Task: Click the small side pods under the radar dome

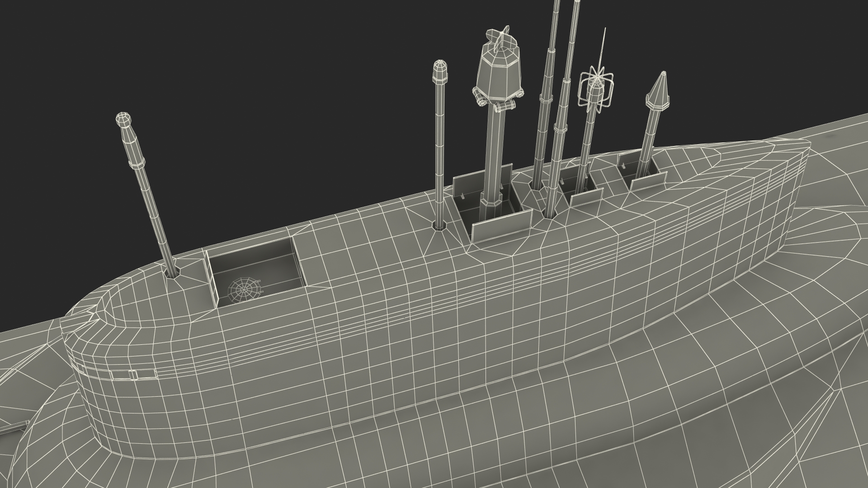Action: [x=504, y=107]
